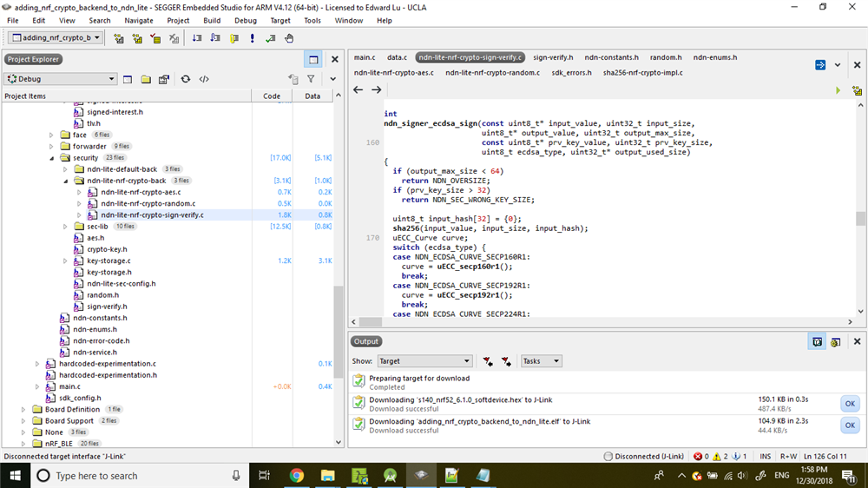Click the new folder icon in Project Explorer
The image size is (868, 488).
click(146, 79)
